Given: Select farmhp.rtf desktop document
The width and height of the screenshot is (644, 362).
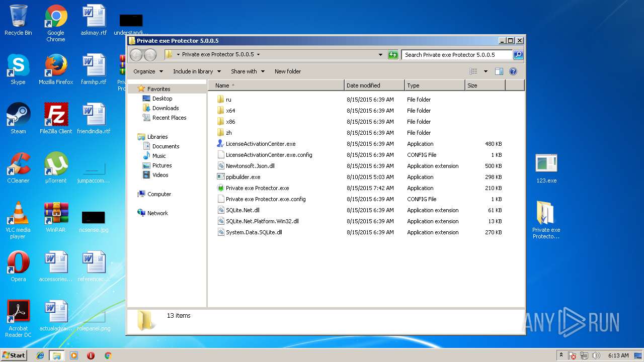Looking at the screenshot, I should [x=94, y=69].
